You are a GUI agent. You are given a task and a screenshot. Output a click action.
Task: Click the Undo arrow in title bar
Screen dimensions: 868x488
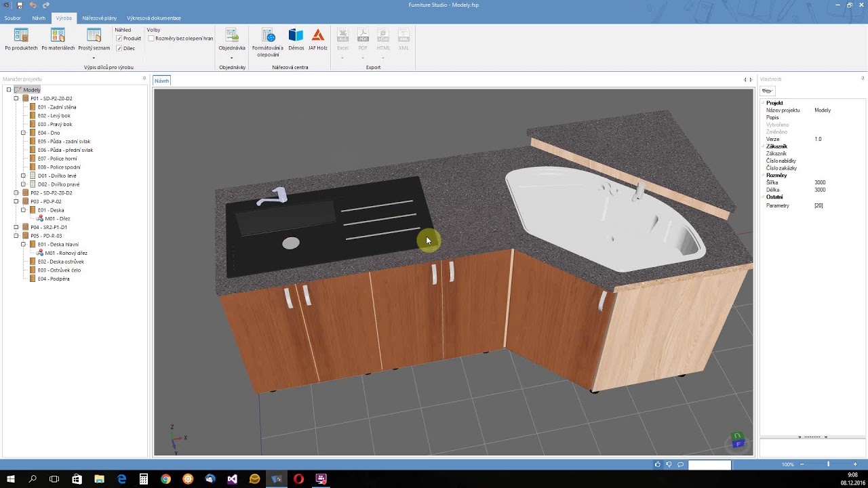pos(33,5)
